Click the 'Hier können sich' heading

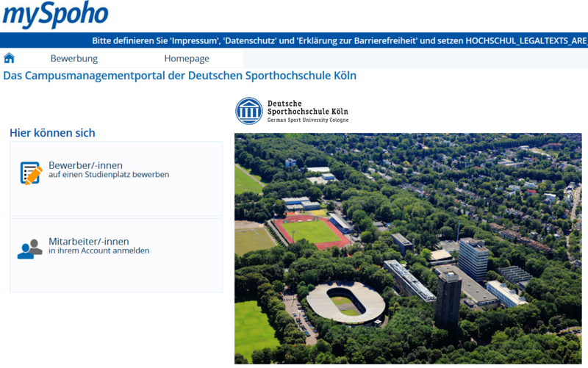coord(52,133)
